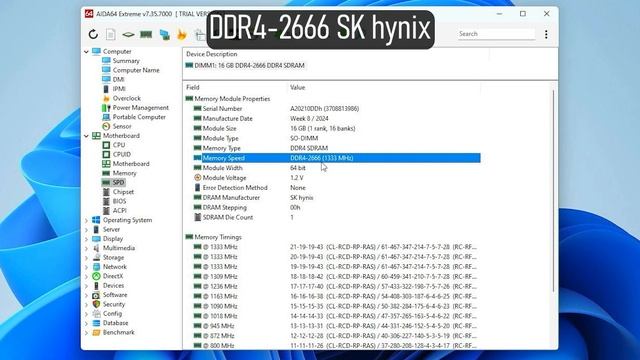Click the details list vertical scrollbar
This screenshot has height=360, width=640.
click(x=553, y=190)
